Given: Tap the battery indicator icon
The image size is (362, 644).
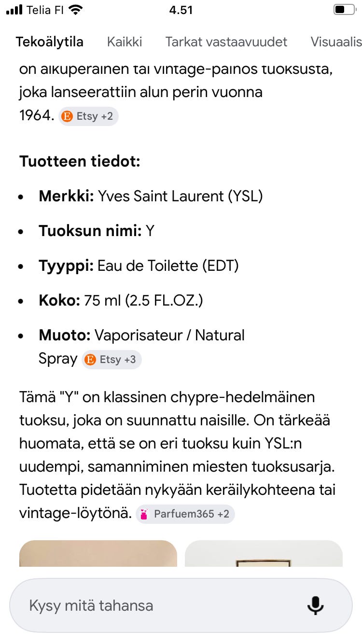Looking at the screenshot, I should click(344, 10).
